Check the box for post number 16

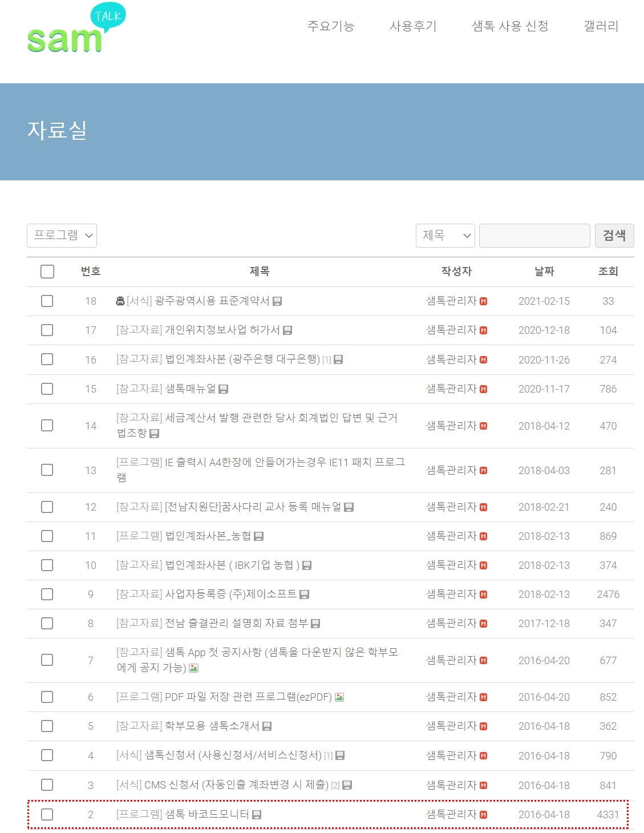click(x=47, y=359)
